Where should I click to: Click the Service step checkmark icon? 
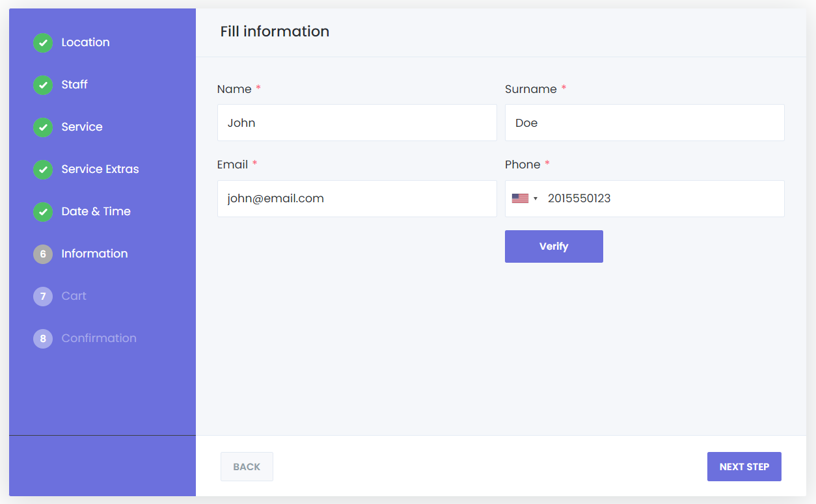[x=42, y=127]
